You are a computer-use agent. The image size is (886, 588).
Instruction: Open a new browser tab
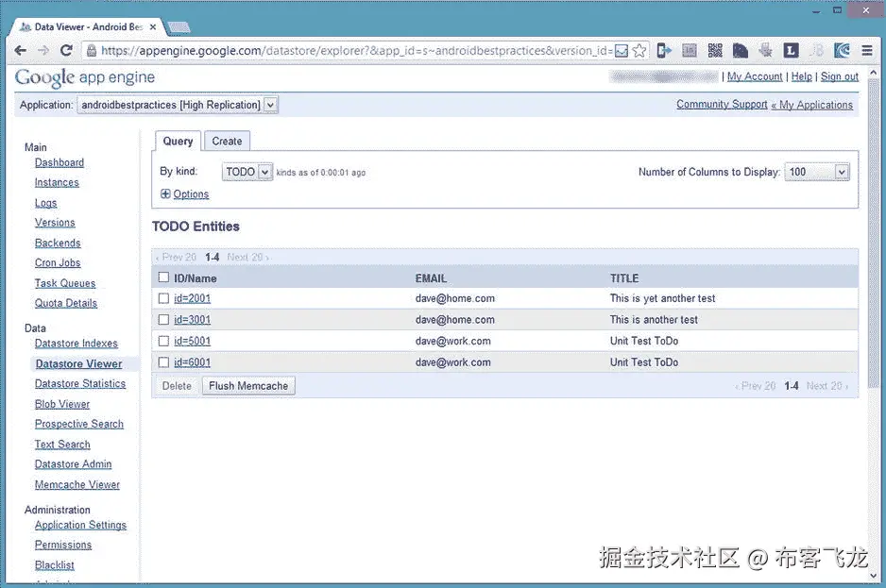point(179,27)
